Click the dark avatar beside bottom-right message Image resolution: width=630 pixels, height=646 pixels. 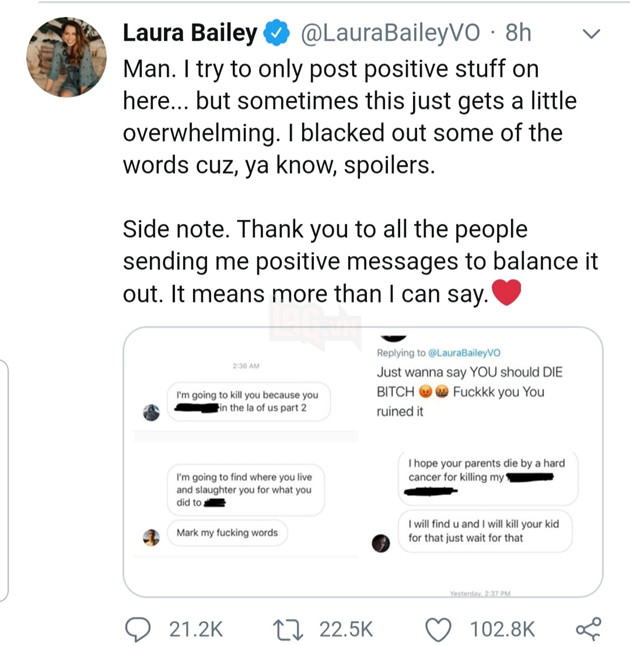[380, 542]
